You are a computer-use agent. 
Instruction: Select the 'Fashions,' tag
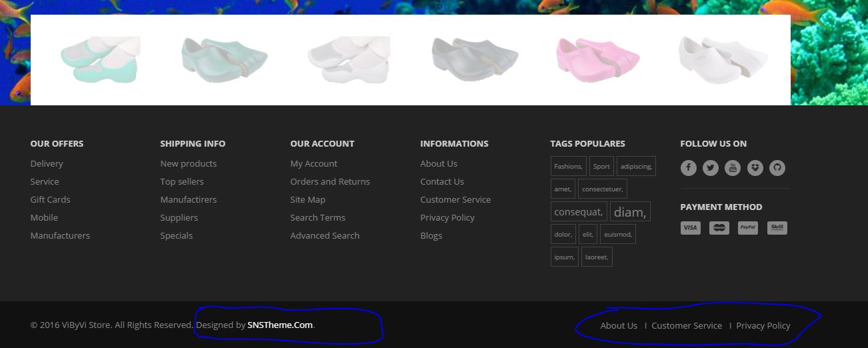click(x=568, y=167)
